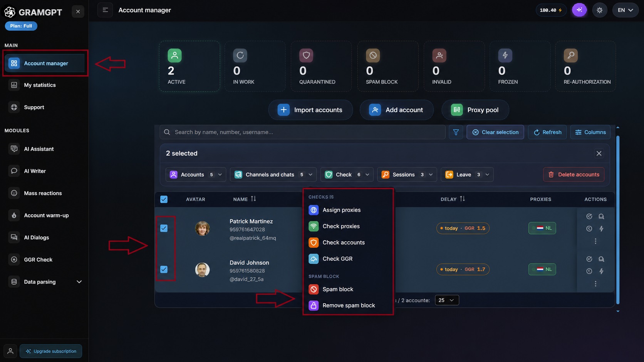Open the Columns settings
This screenshot has height=362, width=644.
[590, 132]
